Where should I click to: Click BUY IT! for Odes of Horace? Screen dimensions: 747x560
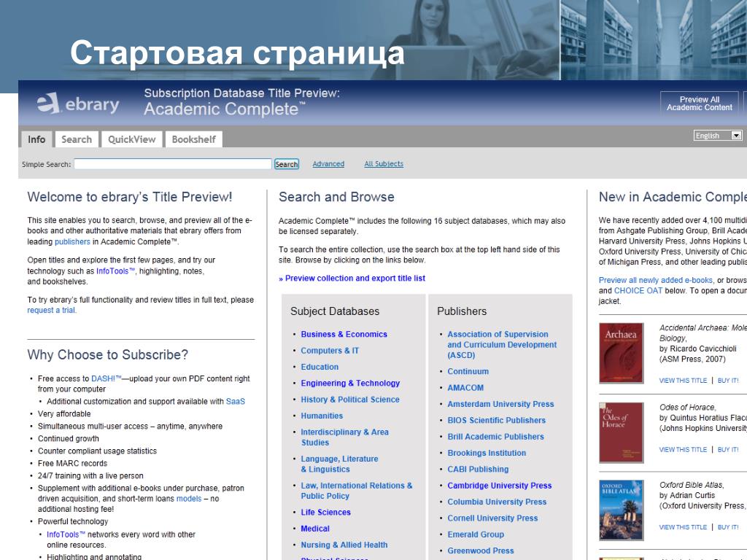728,449
